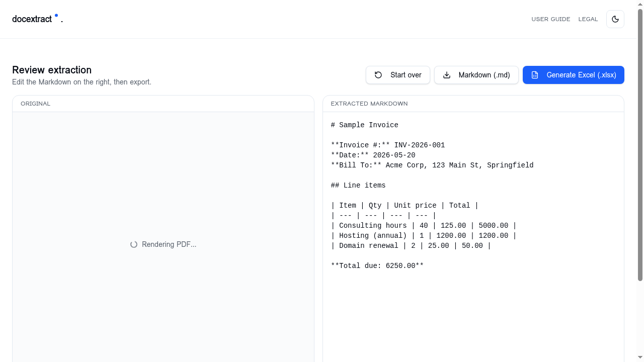
Task: Click the "Edit the Markdown on the right" subtitle
Action: click(x=82, y=82)
